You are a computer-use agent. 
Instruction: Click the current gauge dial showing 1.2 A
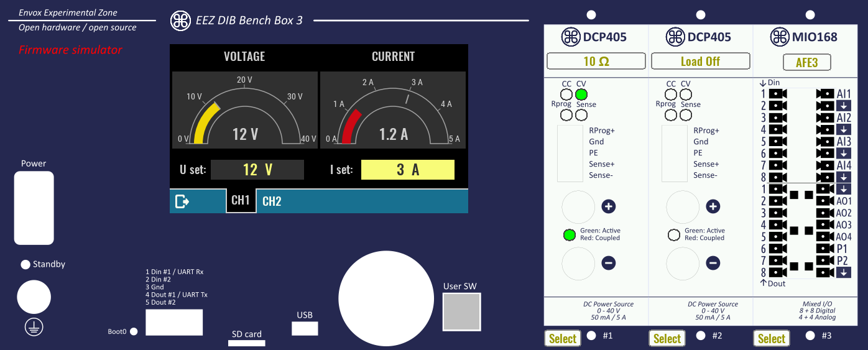click(x=393, y=109)
